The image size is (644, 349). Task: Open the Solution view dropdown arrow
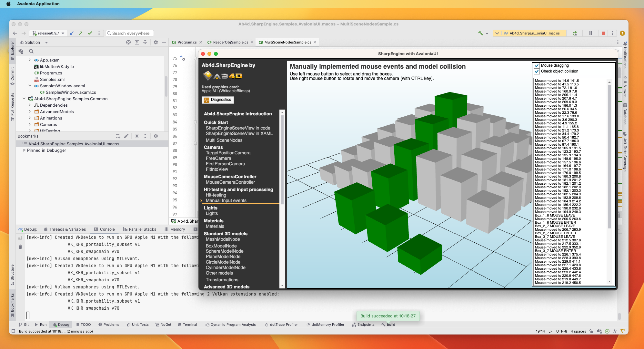(46, 43)
